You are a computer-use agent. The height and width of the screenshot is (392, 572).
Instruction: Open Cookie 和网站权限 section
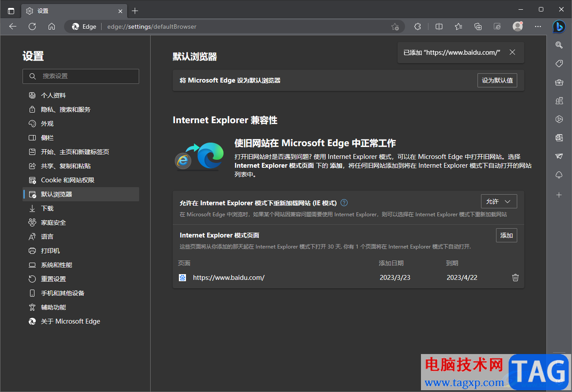(x=81, y=180)
